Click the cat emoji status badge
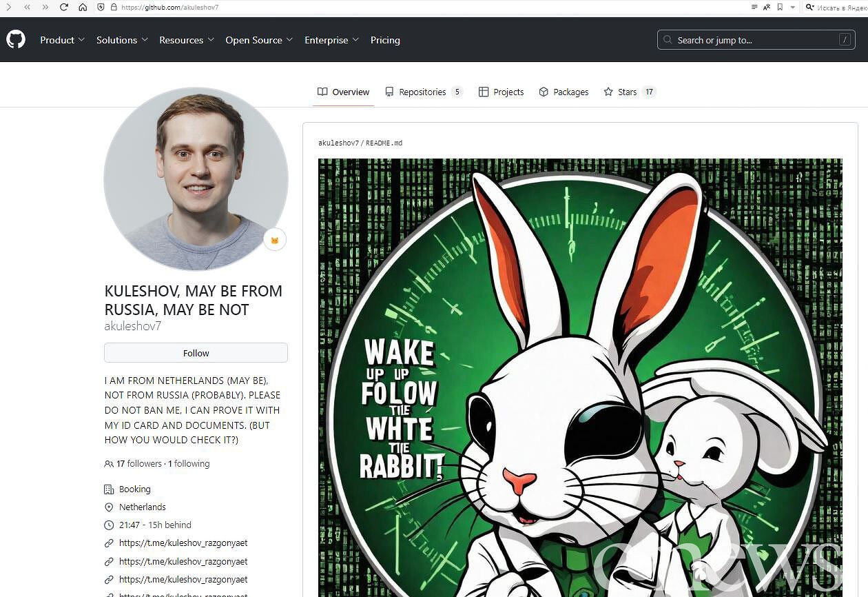The width and height of the screenshot is (868, 597). 275,240
